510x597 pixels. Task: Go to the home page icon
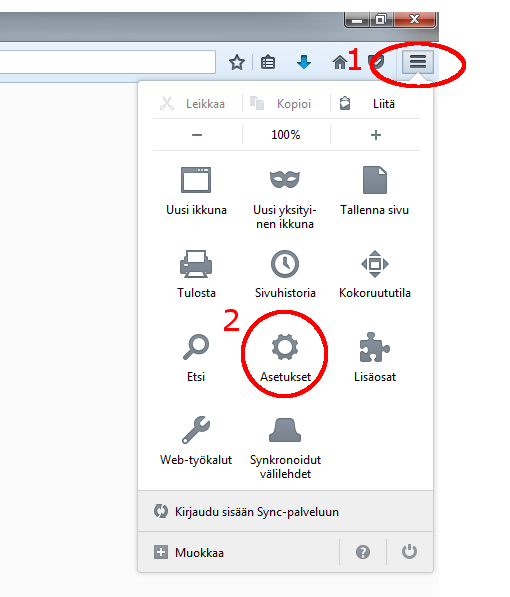[x=340, y=62]
